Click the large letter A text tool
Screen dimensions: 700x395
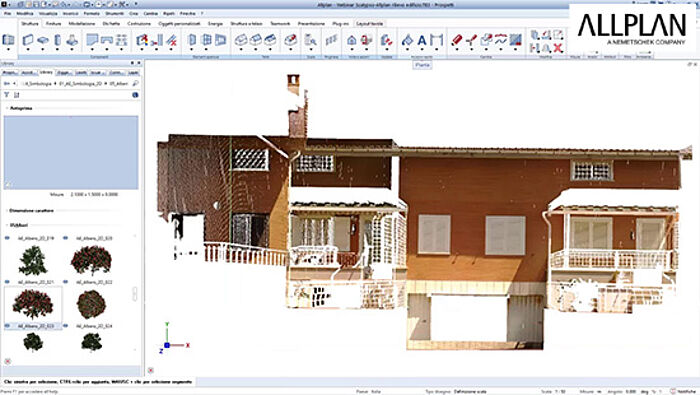coord(422,41)
